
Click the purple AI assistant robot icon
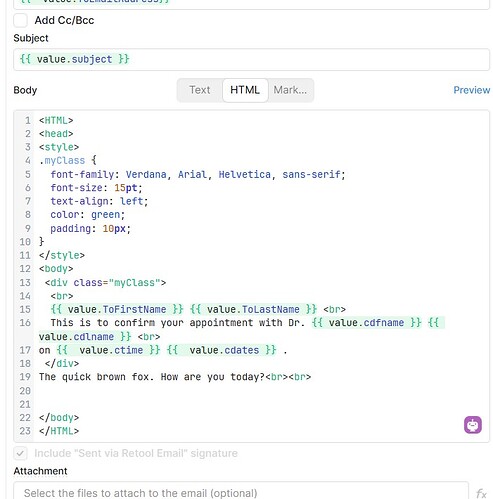tap(472, 425)
